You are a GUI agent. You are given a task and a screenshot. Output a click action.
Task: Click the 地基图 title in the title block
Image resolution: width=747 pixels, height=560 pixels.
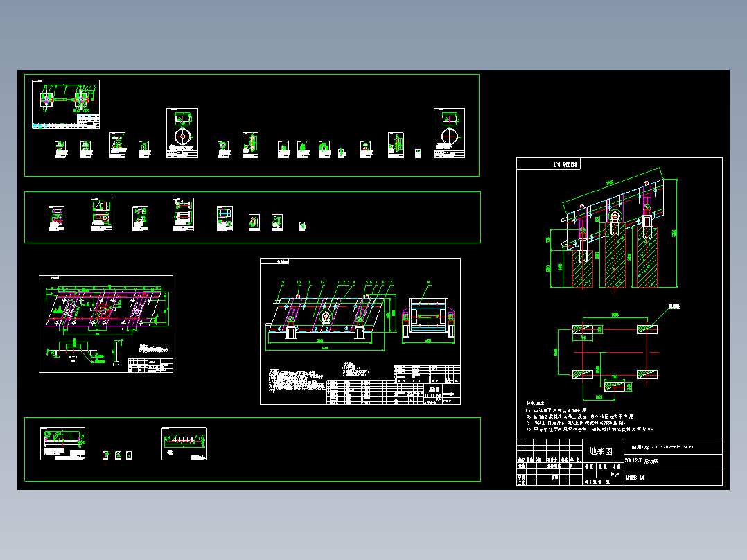point(601,451)
